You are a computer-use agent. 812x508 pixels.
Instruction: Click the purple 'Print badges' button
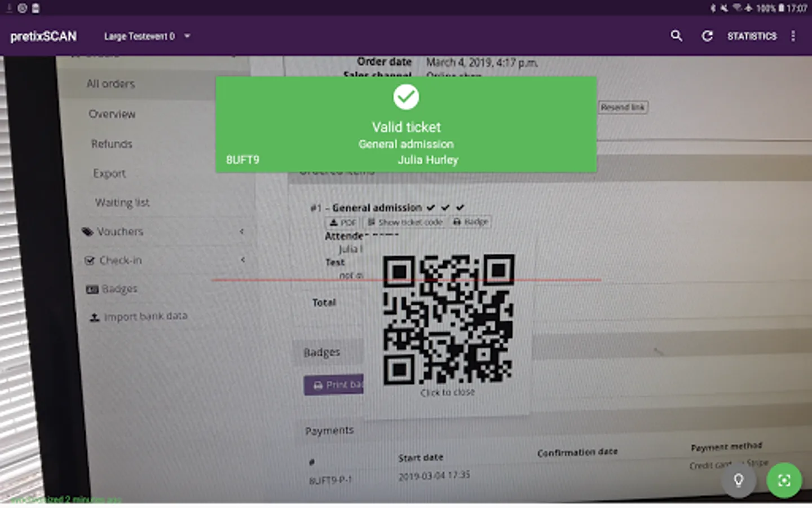tap(334, 385)
